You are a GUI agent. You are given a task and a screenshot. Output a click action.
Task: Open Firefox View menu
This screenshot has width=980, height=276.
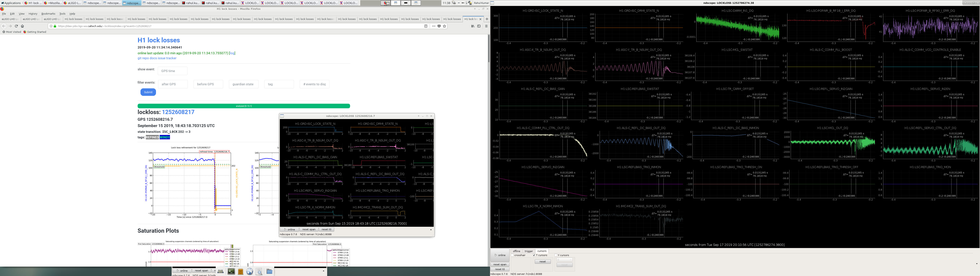point(22,14)
